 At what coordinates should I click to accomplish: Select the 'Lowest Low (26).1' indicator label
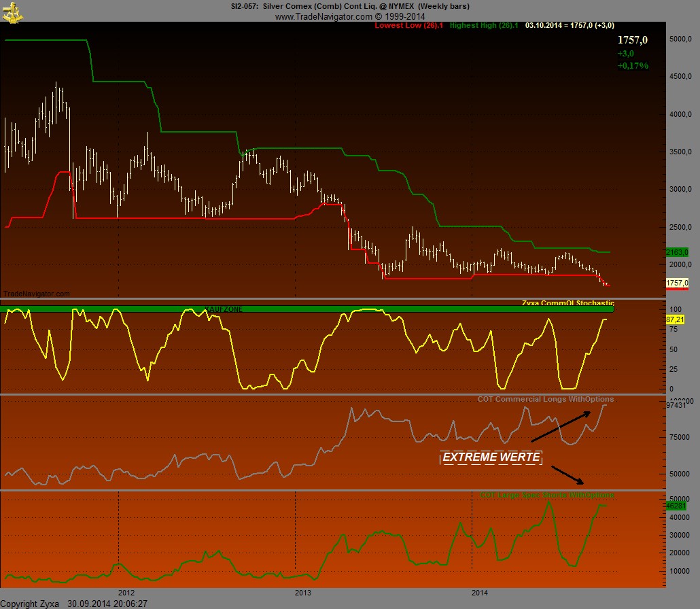coord(408,25)
